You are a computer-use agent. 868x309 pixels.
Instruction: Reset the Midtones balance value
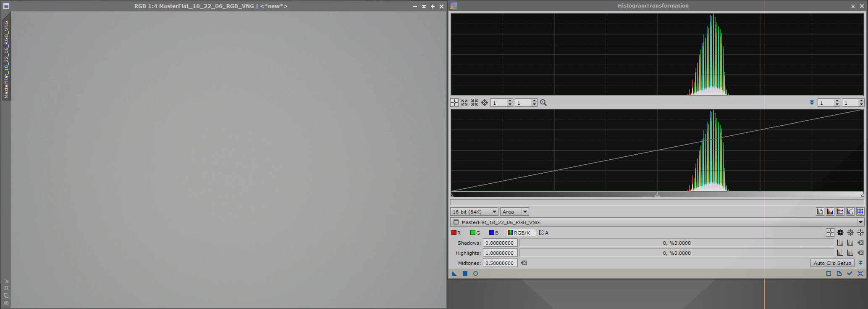point(524,263)
